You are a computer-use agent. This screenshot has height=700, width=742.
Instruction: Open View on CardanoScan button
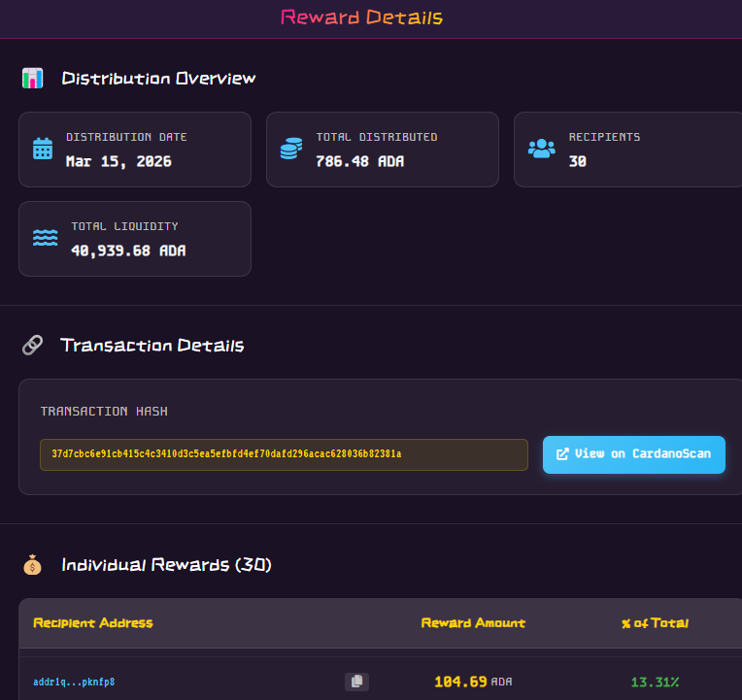point(633,454)
